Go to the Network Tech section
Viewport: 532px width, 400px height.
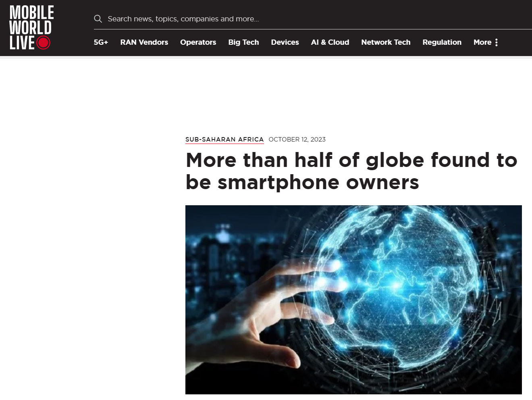386,42
